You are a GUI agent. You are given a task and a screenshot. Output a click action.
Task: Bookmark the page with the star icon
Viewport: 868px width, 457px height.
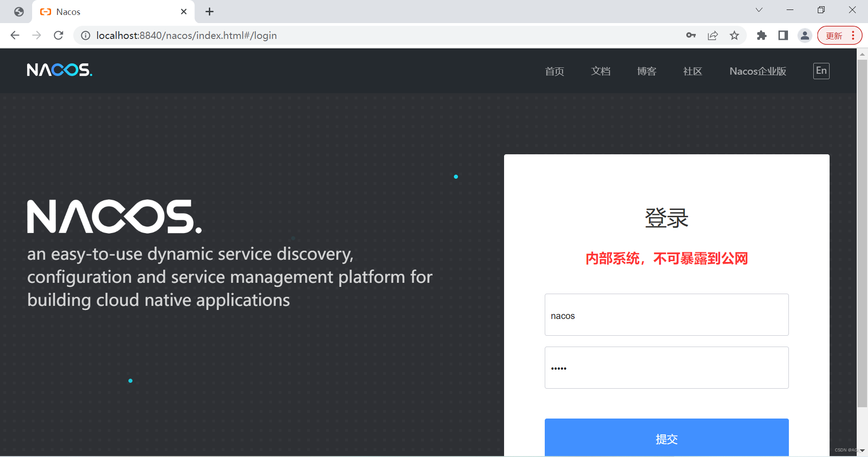[735, 35]
